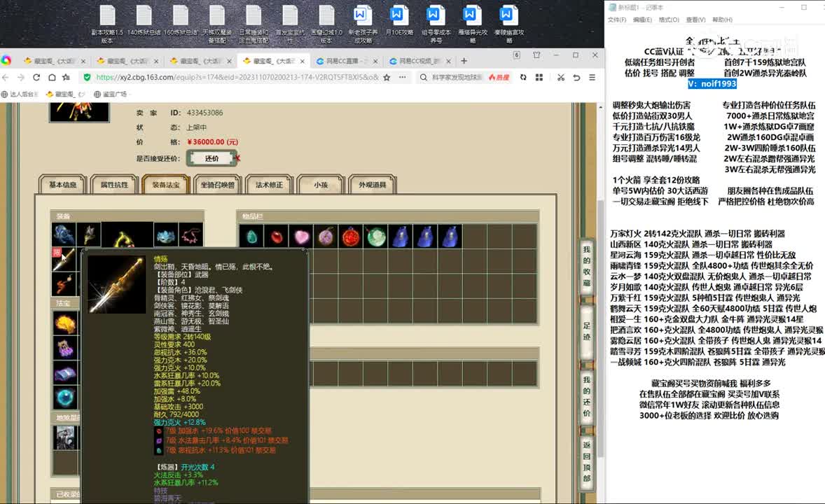This screenshot has height=504, width=825.
Task: Open the browser hamburger menu
Action: (x=592, y=77)
